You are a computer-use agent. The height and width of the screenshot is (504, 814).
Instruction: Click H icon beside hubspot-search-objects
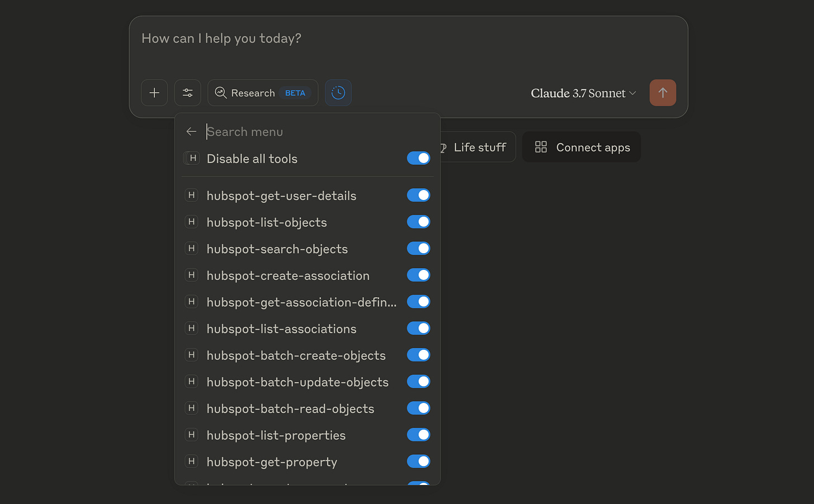(191, 248)
